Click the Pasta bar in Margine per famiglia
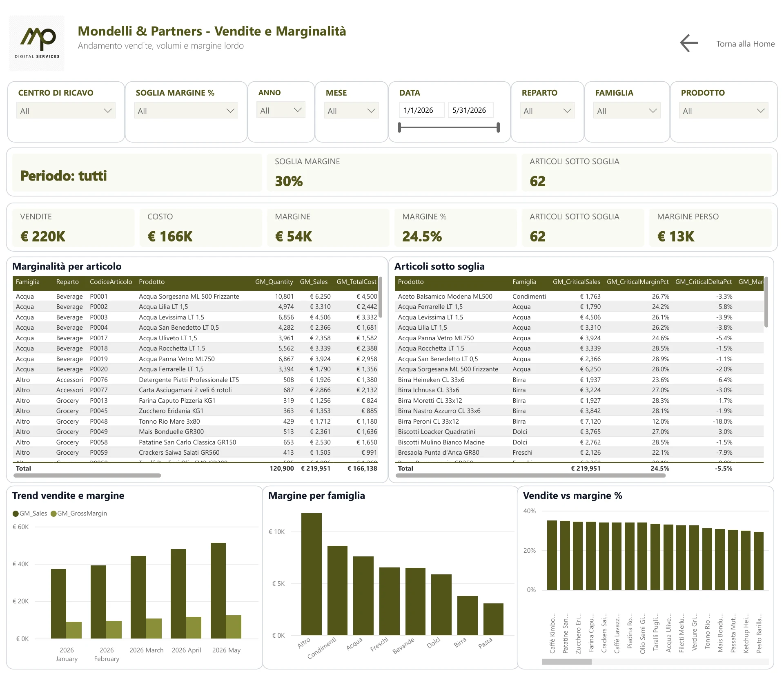 [x=493, y=619]
